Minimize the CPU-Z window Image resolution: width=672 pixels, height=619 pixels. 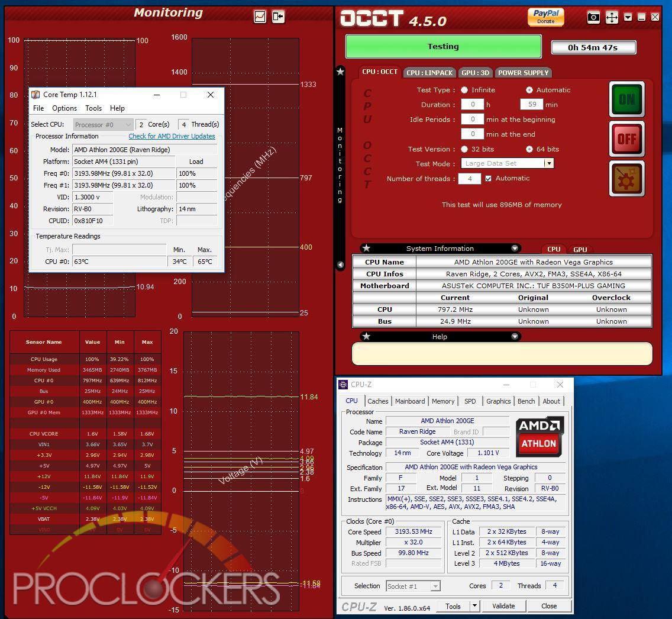tap(506, 385)
